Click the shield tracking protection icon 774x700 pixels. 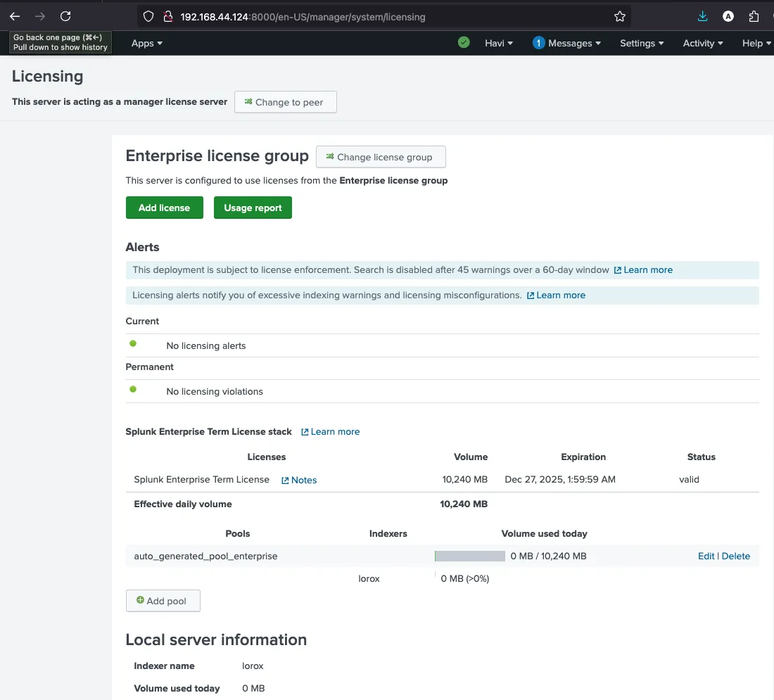[x=147, y=15]
